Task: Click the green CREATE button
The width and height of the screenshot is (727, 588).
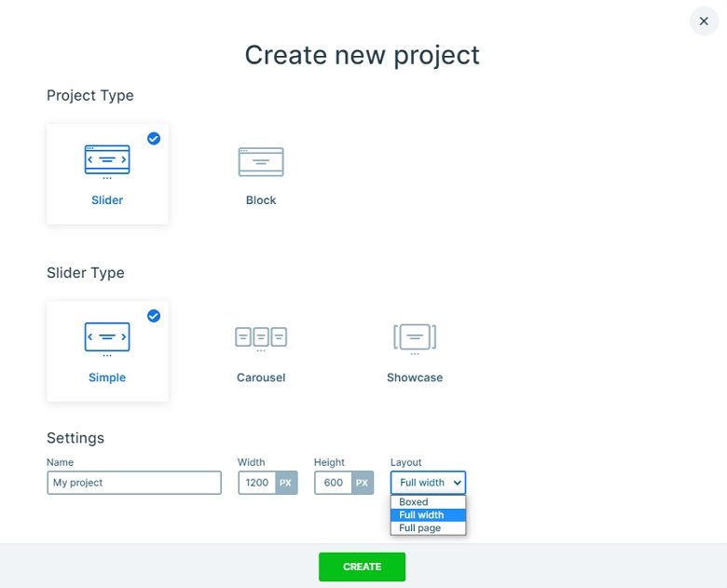Action: (363, 567)
